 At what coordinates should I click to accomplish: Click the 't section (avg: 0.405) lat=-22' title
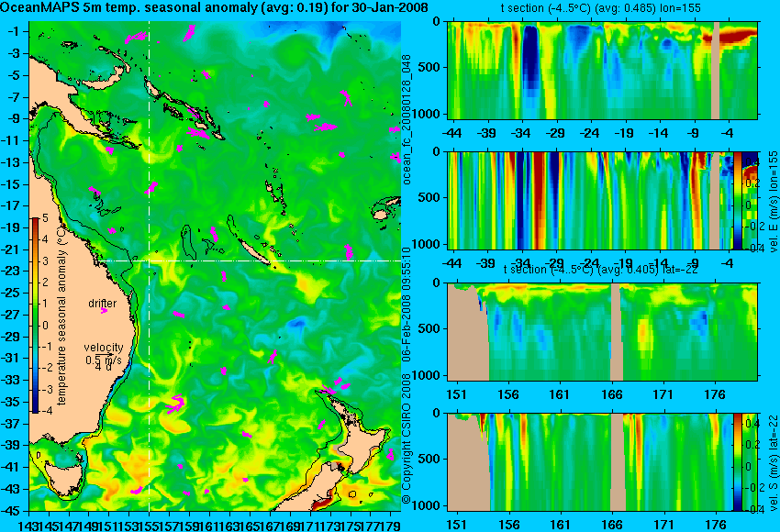pos(601,270)
